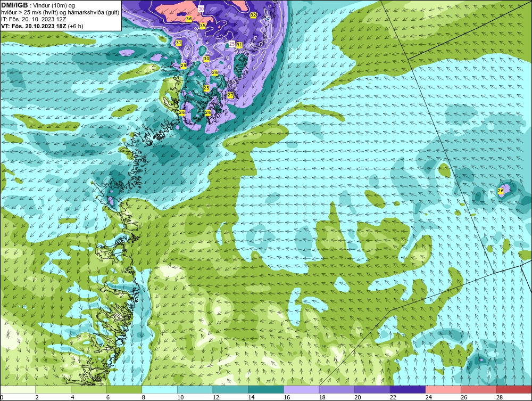This screenshot has width=532, height=401.
Task: Click the yellow gust label 25
Action: pyautogui.click(x=206, y=88)
